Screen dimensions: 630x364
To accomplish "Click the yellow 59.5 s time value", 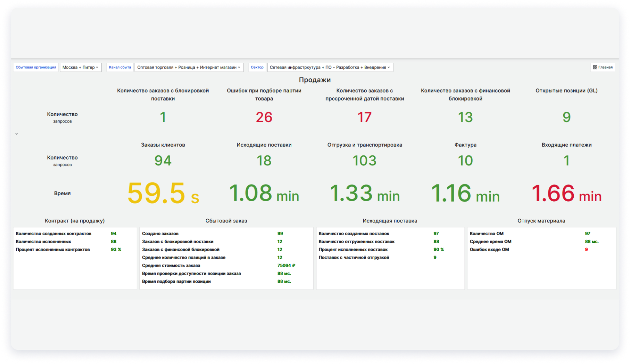I will pos(163,193).
